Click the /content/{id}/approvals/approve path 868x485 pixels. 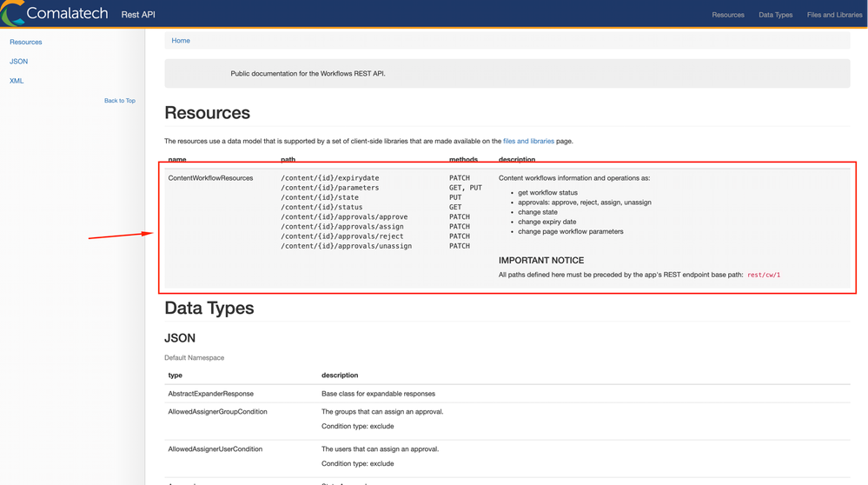[344, 217]
